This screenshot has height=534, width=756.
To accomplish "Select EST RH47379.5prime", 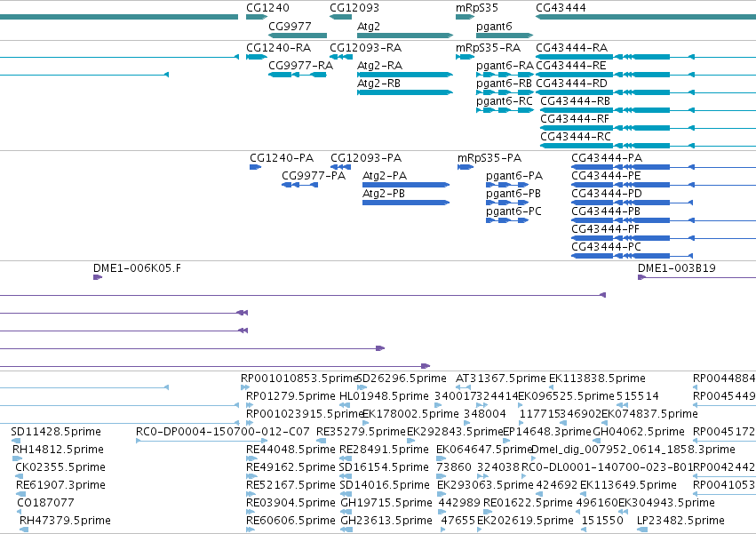I will coord(65,521).
